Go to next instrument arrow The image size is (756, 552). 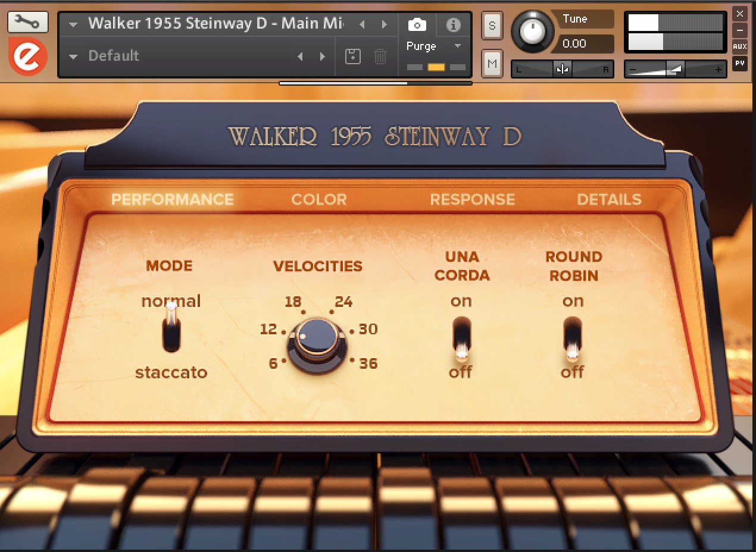(x=385, y=24)
